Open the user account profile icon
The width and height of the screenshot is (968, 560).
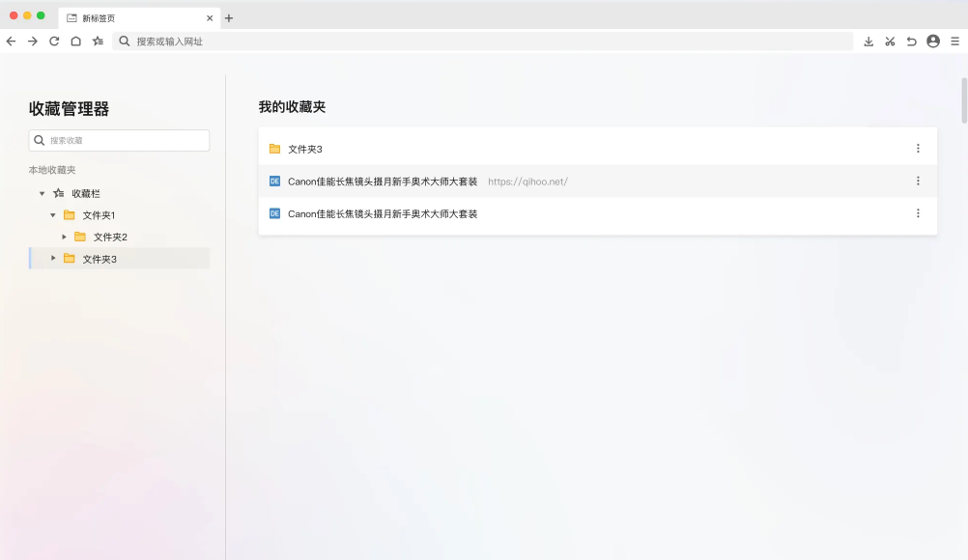tap(933, 42)
